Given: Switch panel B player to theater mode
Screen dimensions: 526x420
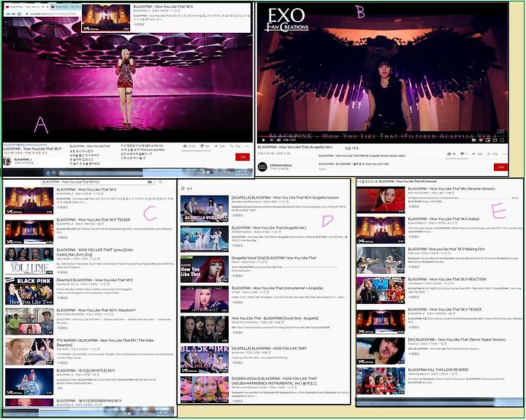Looking at the screenshot, I should (x=495, y=140).
